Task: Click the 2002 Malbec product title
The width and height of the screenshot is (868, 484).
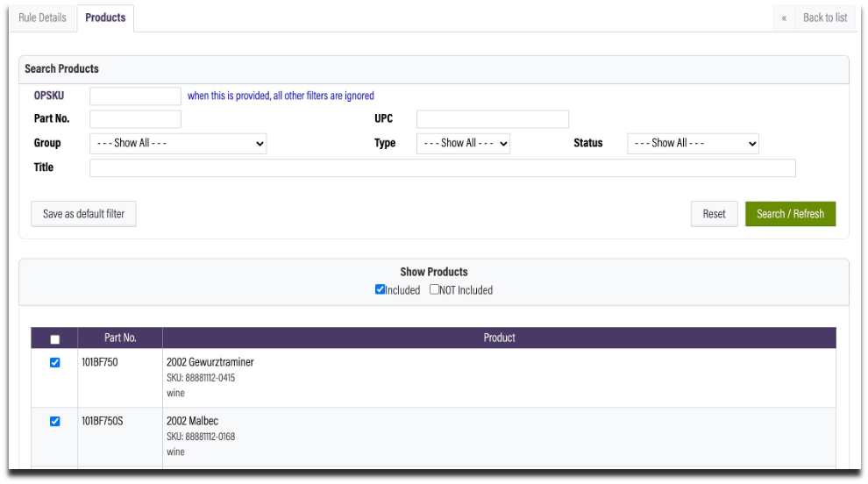Action: [x=192, y=421]
